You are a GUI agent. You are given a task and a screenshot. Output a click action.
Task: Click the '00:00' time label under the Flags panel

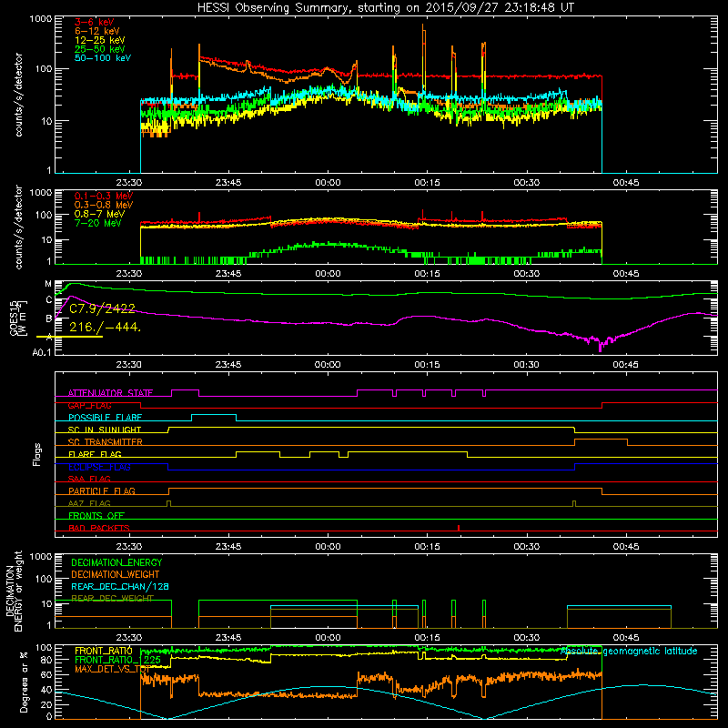[328, 547]
